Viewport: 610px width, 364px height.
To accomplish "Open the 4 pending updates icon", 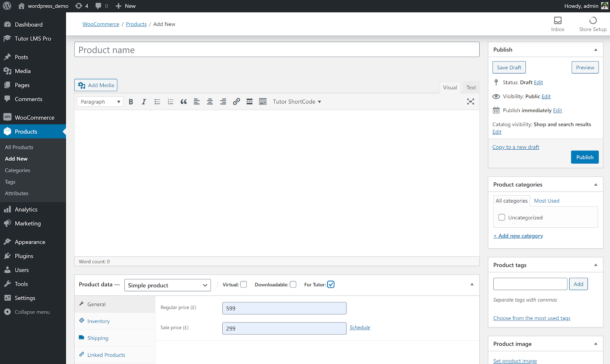I will (82, 6).
